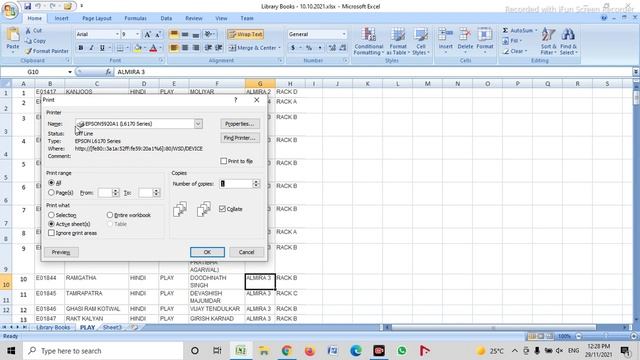Toggle the Collate checkbox
640x360 pixels.
[222, 209]
